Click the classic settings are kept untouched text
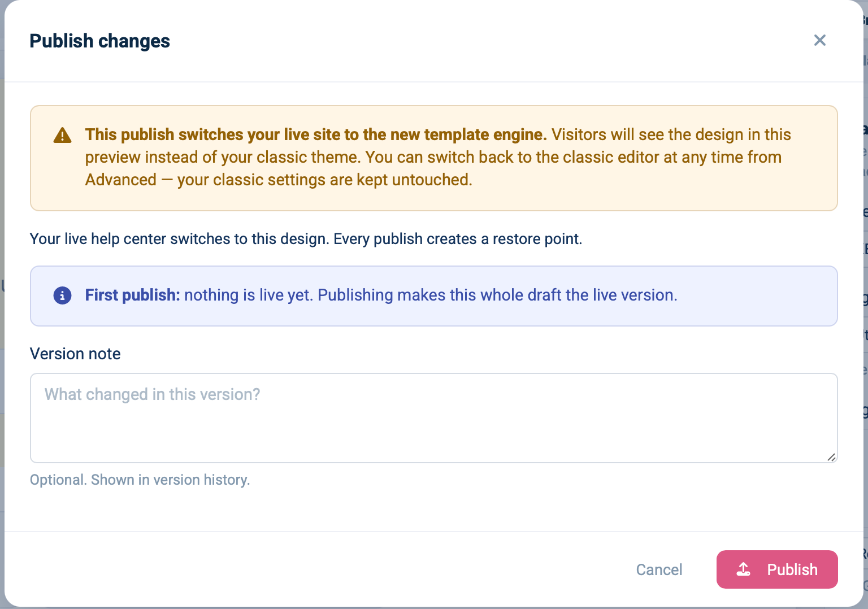 click(324, 180)
